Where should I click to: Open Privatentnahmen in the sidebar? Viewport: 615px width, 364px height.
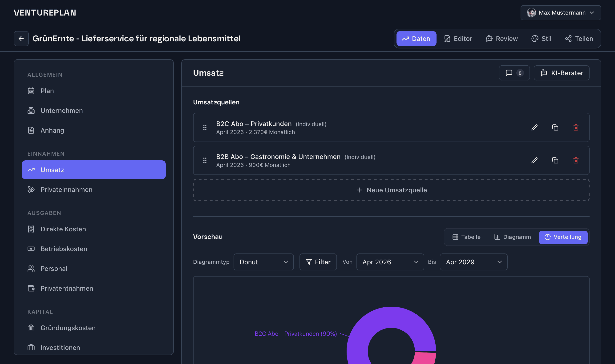tap(93, 289)
